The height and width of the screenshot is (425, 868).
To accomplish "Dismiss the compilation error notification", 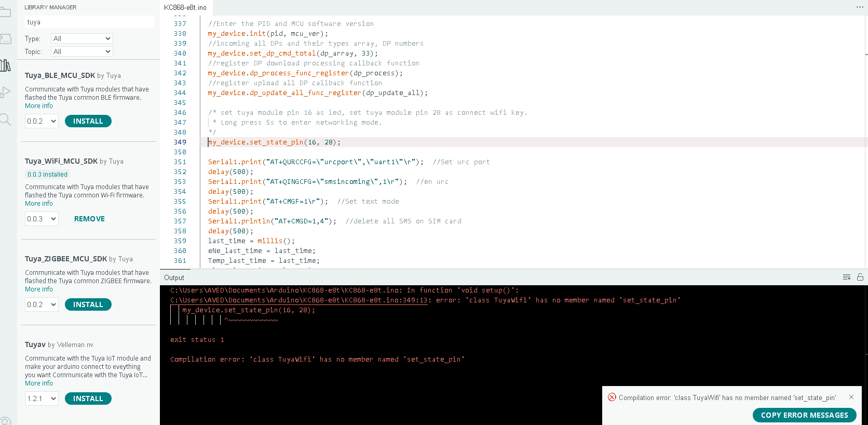I will click(851, 397).
